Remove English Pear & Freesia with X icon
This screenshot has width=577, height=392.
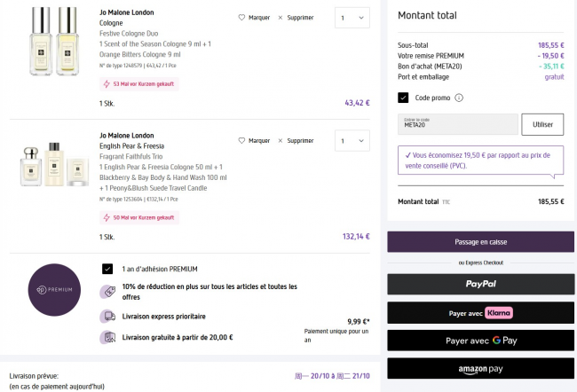[x=281, y=140]
